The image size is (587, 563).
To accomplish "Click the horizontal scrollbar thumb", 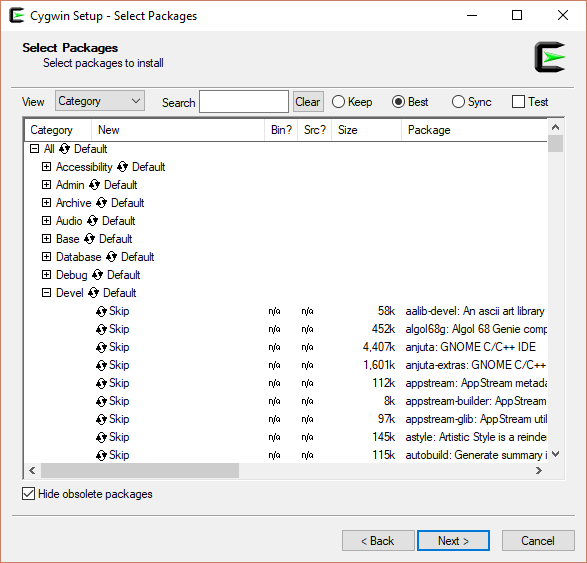I will [x=140, y=471].
